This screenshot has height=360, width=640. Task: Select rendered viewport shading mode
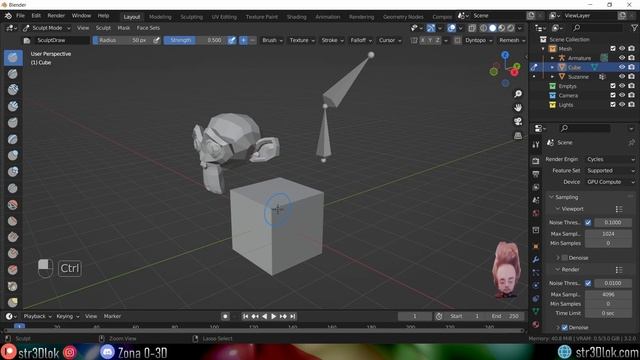pos(511,28)
